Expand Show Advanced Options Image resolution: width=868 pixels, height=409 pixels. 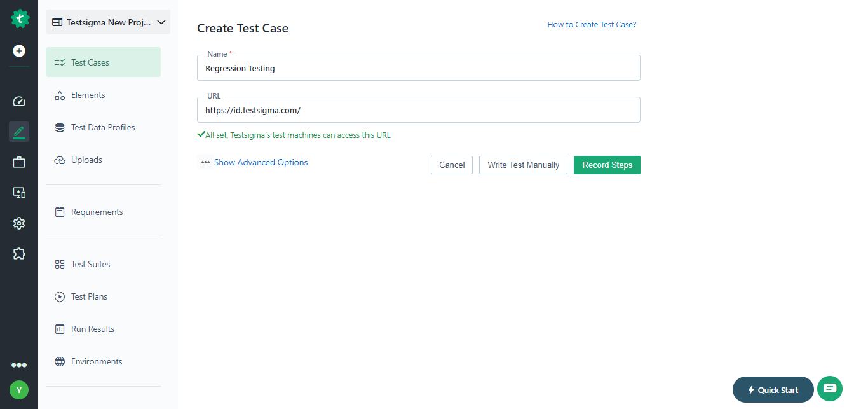tap(261, 162)
